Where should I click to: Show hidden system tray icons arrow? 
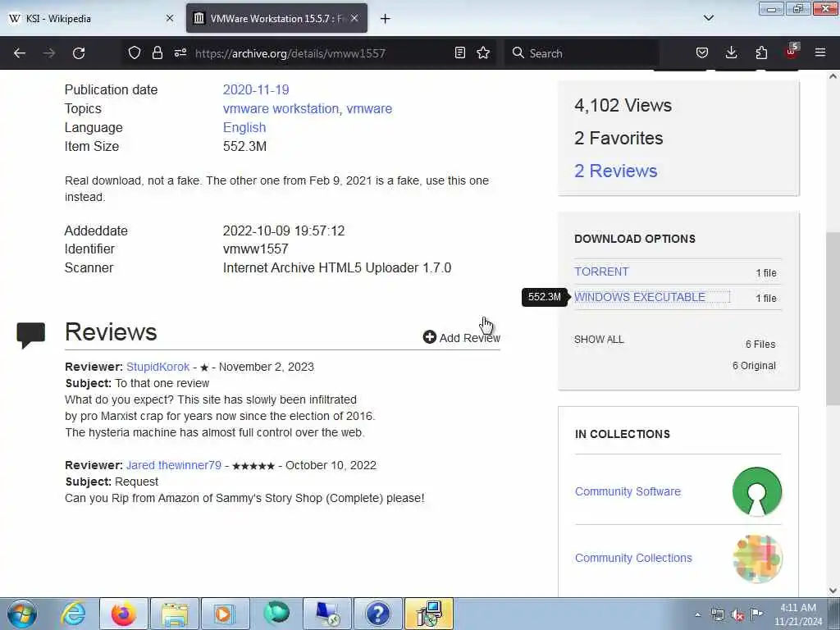697,615
